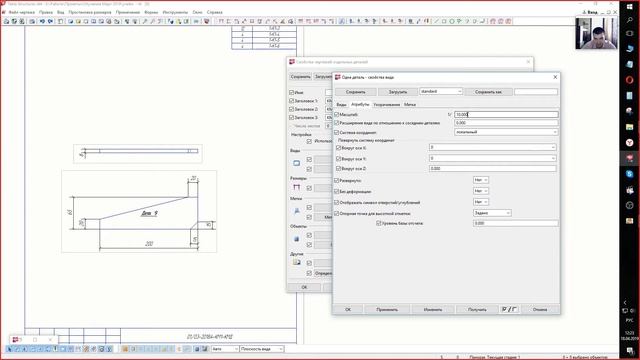Click the checkbox on/off toggle button beside Получить

tap(509, 309)
